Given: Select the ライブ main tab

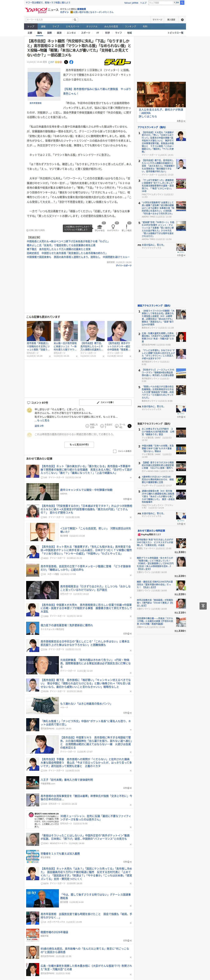Looking at the screenshot, I should tap(56, 27).
